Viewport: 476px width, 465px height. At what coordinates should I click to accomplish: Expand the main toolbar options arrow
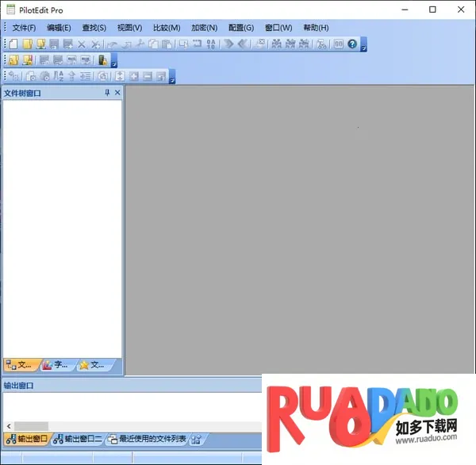pos(363,47)
